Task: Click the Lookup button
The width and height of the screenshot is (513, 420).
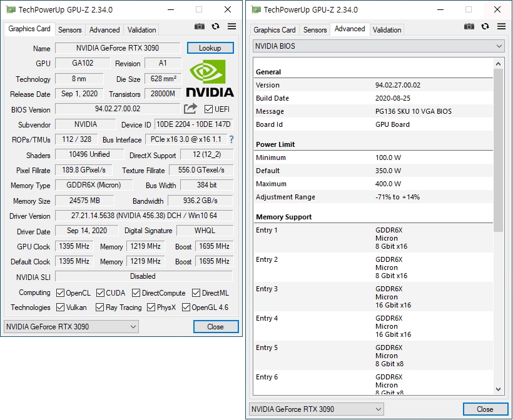Action: 210,47
